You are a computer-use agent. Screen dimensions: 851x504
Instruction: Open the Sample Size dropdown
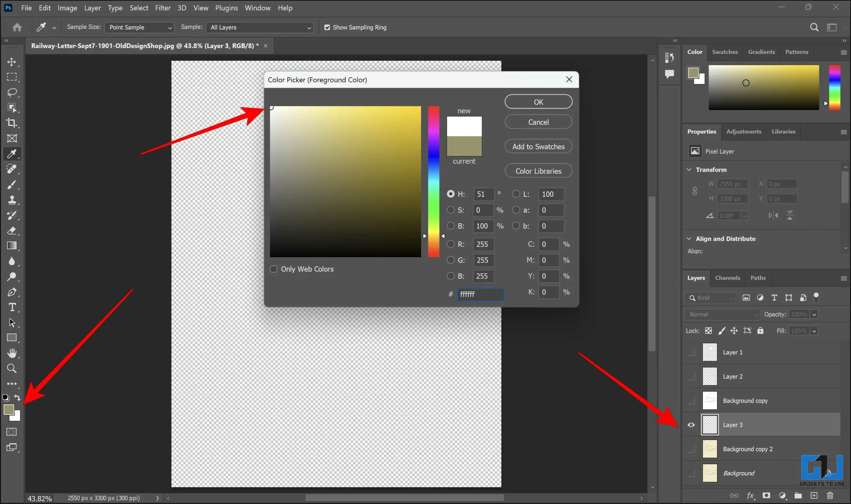(x=139, y=27)
